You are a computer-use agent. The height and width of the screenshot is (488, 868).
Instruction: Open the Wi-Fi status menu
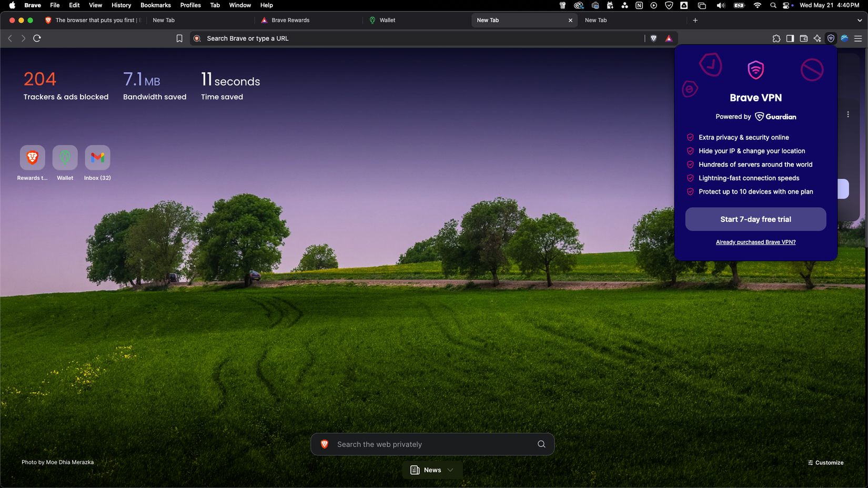[757, 5]
